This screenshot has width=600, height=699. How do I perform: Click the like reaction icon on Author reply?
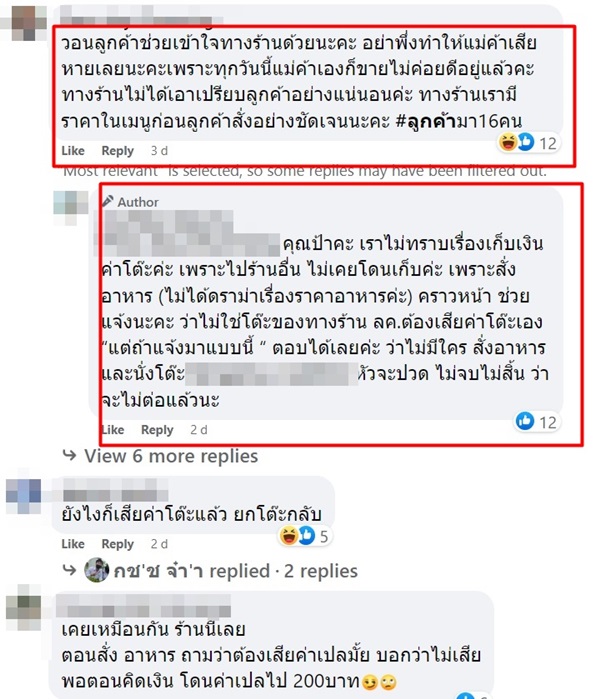pyautogui.click(x=525, y=421)
